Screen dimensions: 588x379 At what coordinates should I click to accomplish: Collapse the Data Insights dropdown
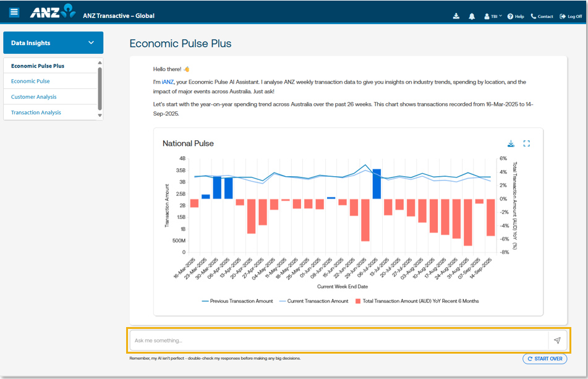[x=91, y=43]
